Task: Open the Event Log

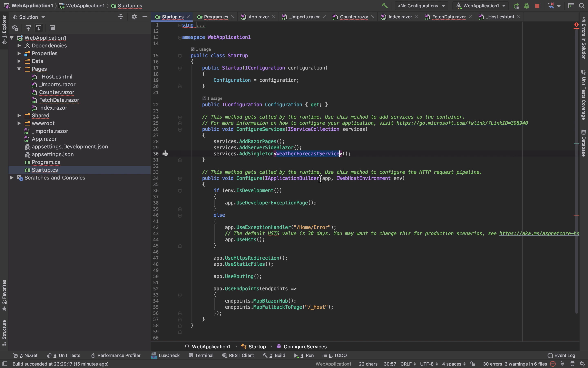Action: pyautogui.click(x=561, y=355)
